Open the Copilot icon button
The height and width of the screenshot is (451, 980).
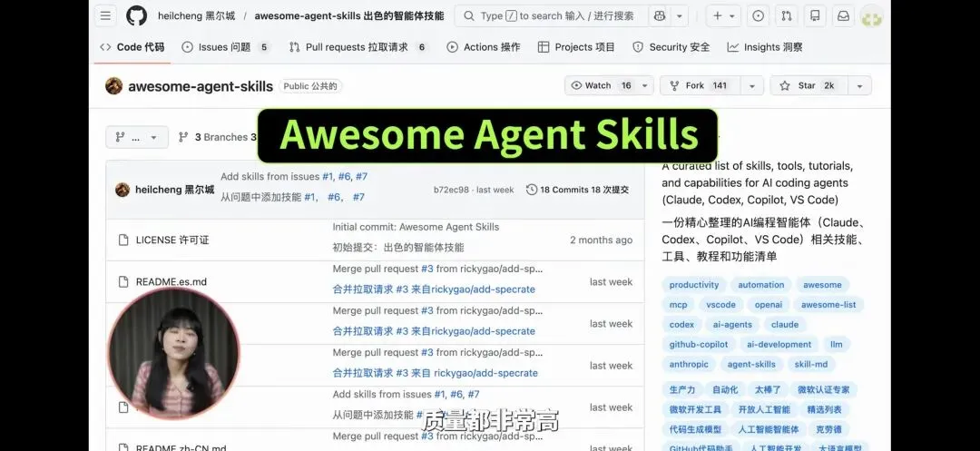(660, 15)
